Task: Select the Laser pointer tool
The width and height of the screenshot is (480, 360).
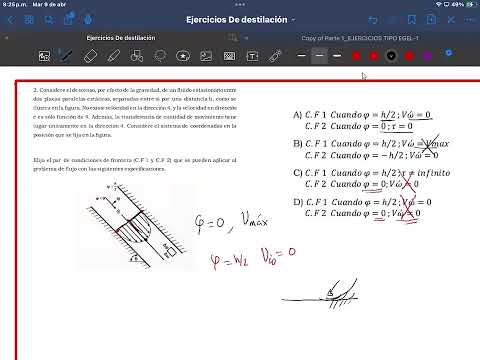Action: pos(275,56)
